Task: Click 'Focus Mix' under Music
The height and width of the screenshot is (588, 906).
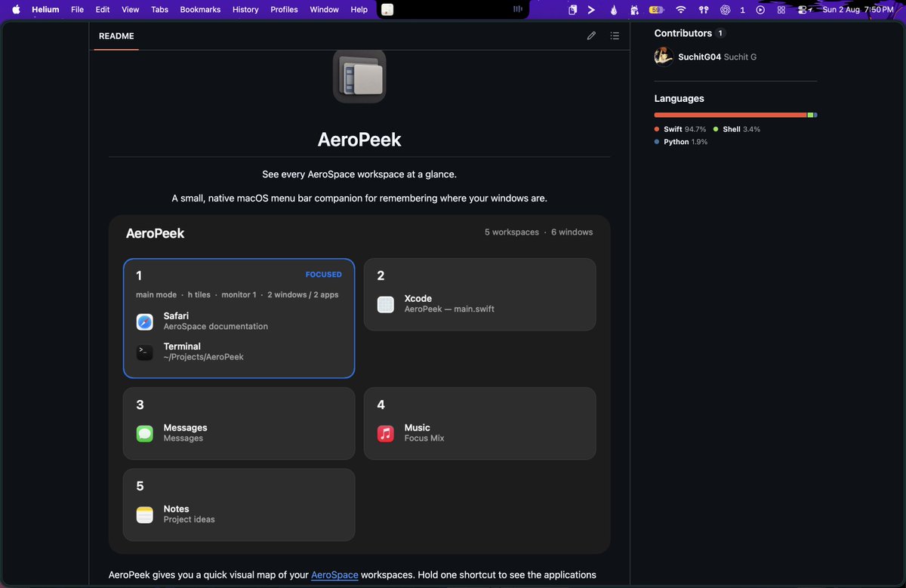Action: tap(424, 439)
